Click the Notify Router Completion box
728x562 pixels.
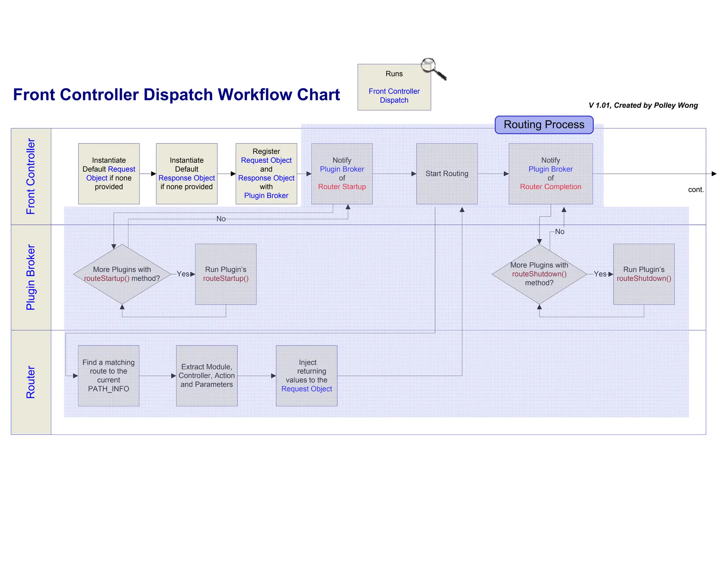550,174
